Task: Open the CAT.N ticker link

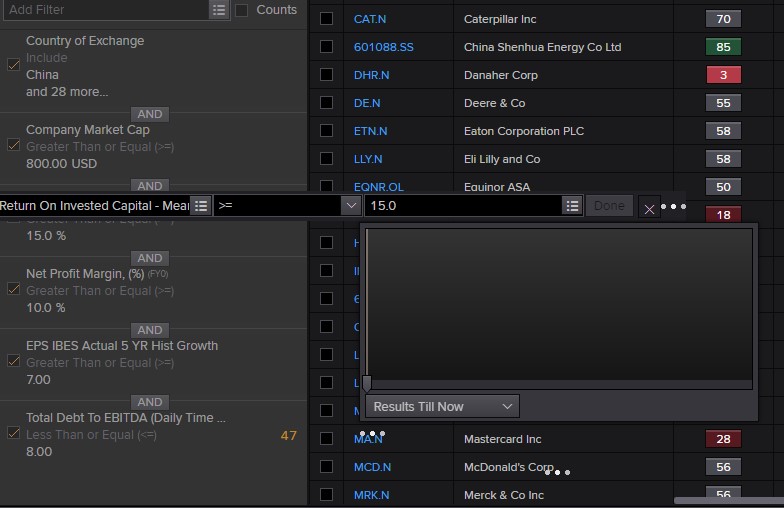Action: point(370,19)
